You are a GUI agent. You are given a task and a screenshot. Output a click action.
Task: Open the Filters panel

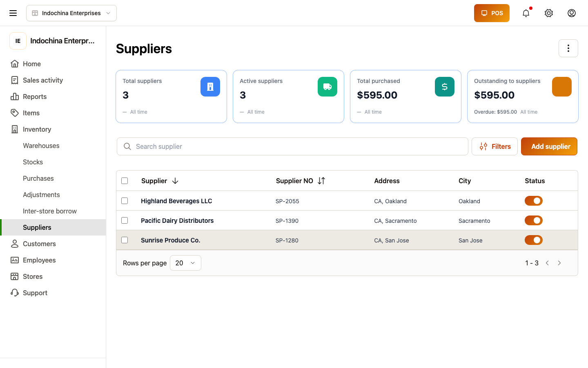point(494,146)
